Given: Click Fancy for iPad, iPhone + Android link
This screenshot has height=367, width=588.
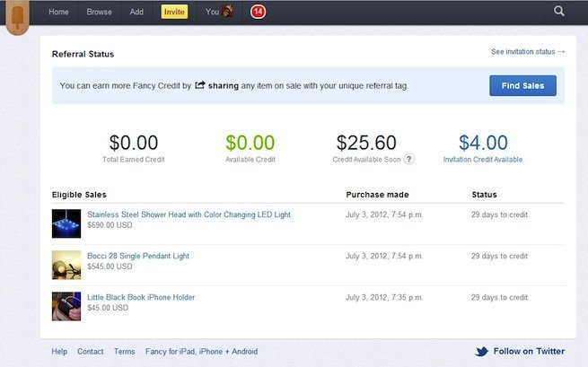Looking at the screenshot, I should (201, 352).
